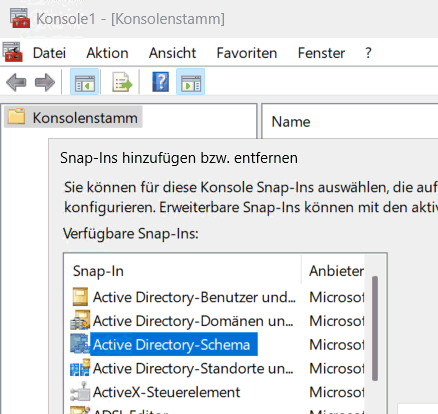Click the snap-in list vertical scrollbar thumb
The width and height of the screenshot is (438, 414).
(375, 328)
